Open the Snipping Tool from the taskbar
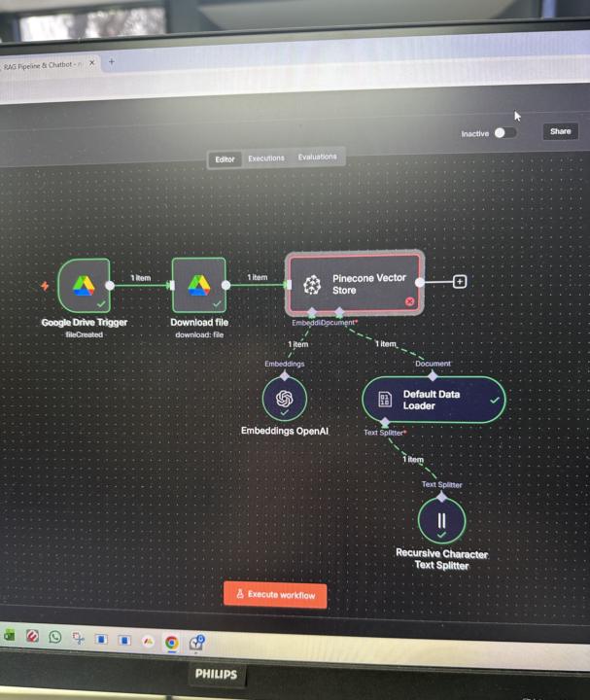The height and width of the screenshot is (700, 590). [x=79, y=638]
